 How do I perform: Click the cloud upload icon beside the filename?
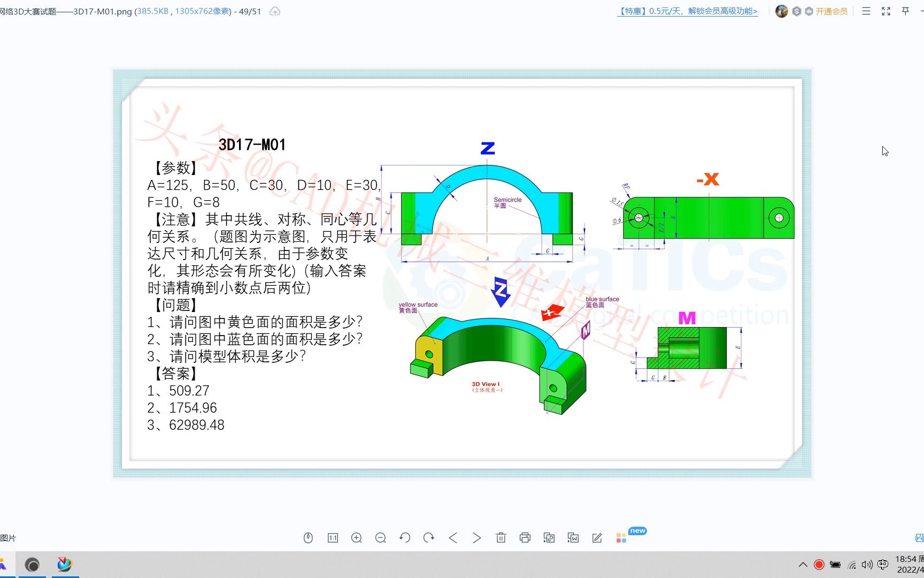coord(275,11)
